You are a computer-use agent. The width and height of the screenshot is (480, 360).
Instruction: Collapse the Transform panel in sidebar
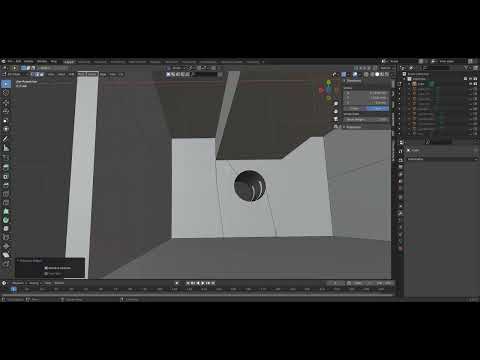(354, 81)
